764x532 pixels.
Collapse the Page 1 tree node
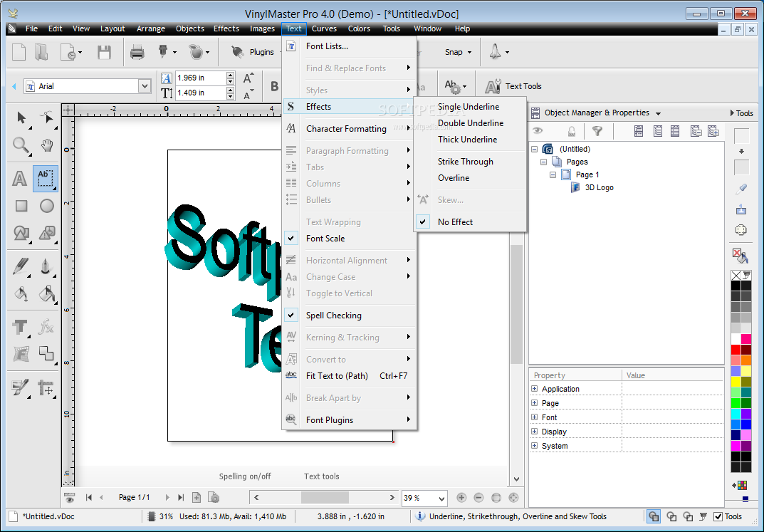[553, 174]
